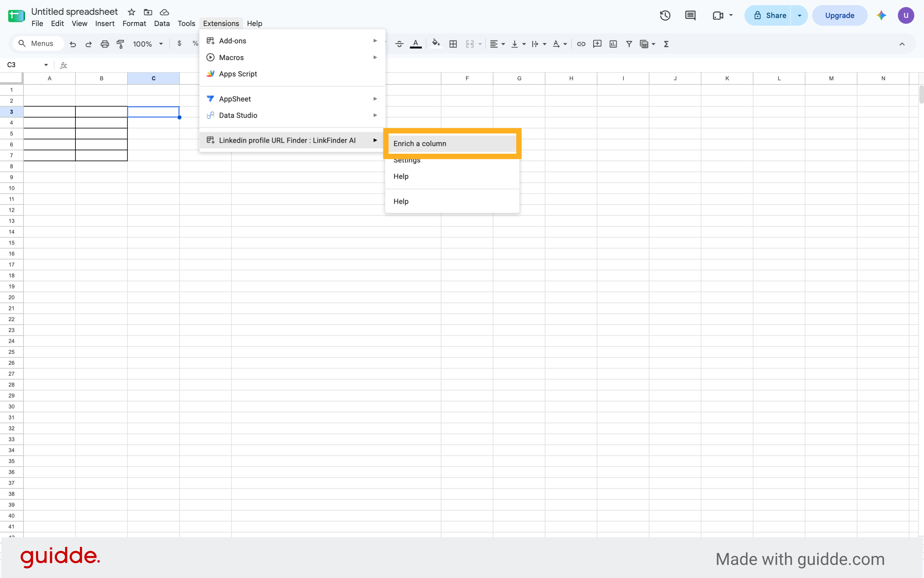This screenshot has width=924, height=578.
Task: Open the text color picker
Action: (415, 44)
